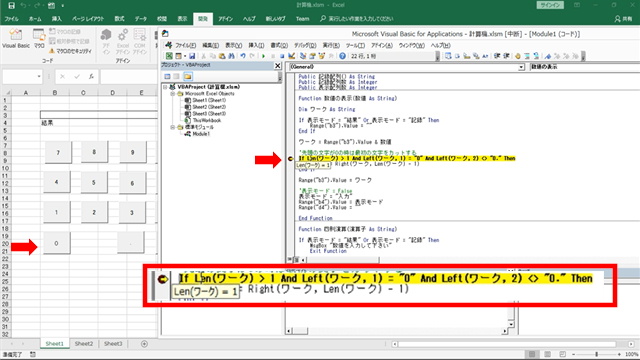640x360 pixels.
Task: Adjust the zoom slider in status bar
Action: 596,354
